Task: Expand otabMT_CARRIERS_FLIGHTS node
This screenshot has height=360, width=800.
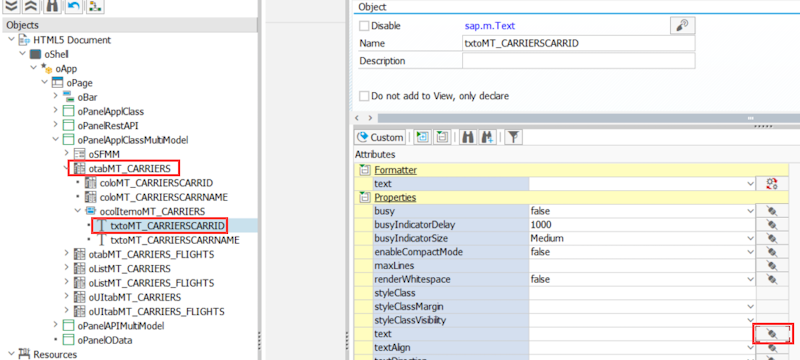Action: (66, 254)
